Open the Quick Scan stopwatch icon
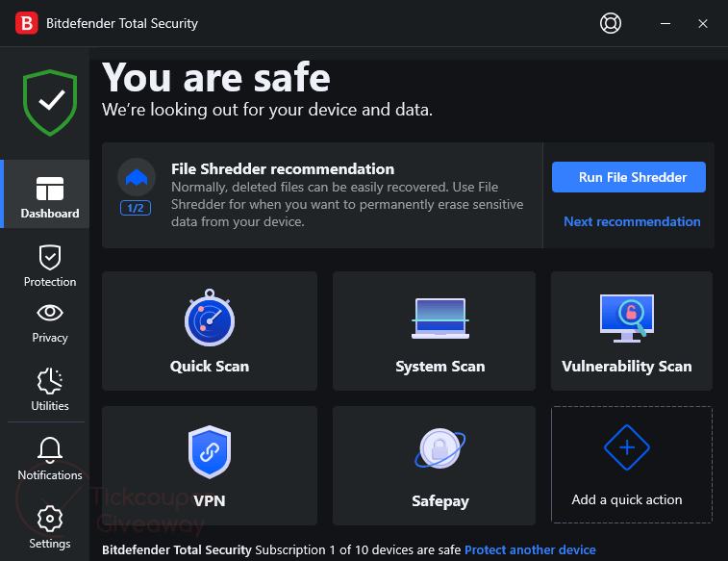This screenshot has width=728, height=561. [210, 320]
